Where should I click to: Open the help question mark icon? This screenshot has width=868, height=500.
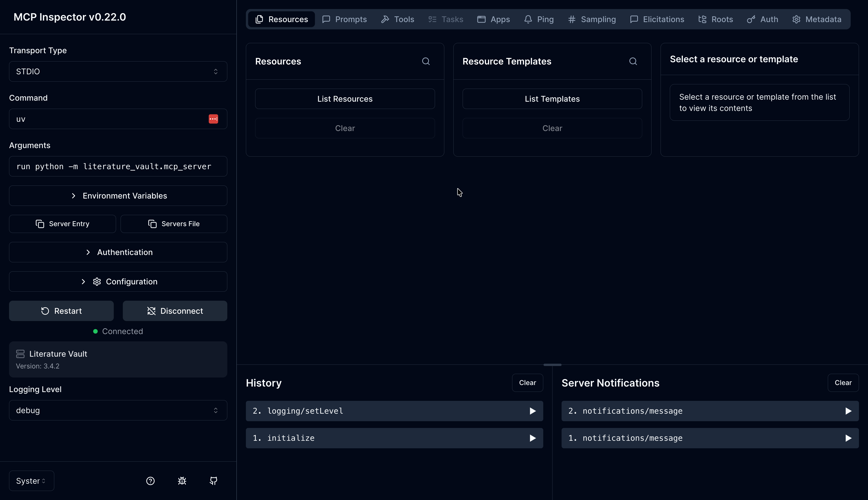click(x=150, y=481)
